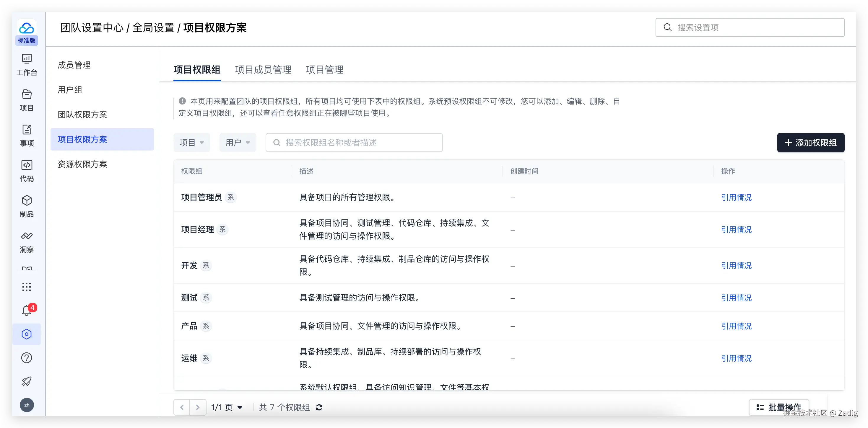Open 团队权限方案 in the settings menu
Screen dimensions: 868x428
click(x=102, y=115)
